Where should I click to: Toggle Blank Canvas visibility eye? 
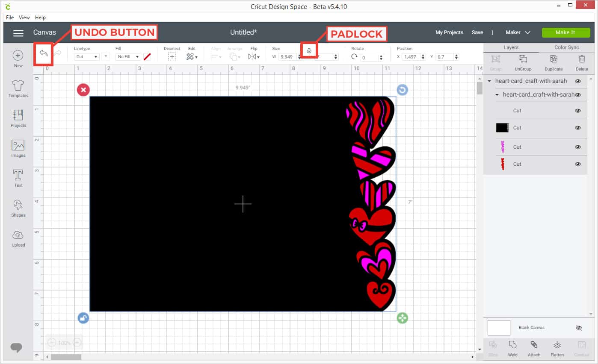tap(579, 328)
